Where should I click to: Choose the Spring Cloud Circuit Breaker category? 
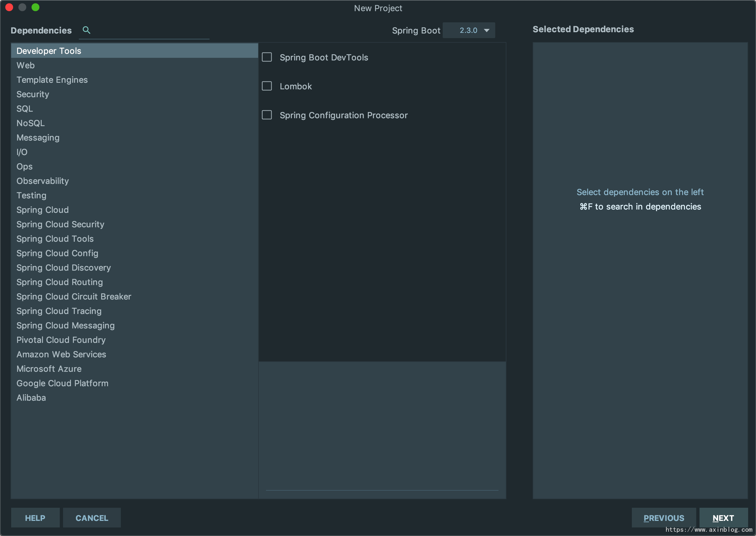click(135, 297)
